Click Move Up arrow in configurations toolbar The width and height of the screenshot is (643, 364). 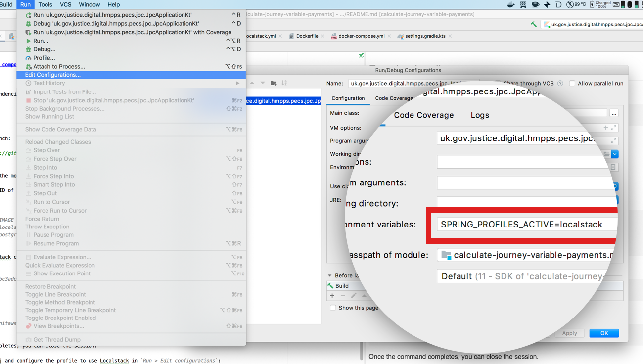click(x=252, y=83)
